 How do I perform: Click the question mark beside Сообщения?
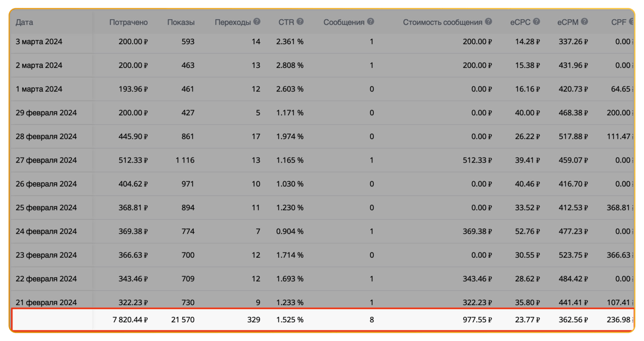371,22
